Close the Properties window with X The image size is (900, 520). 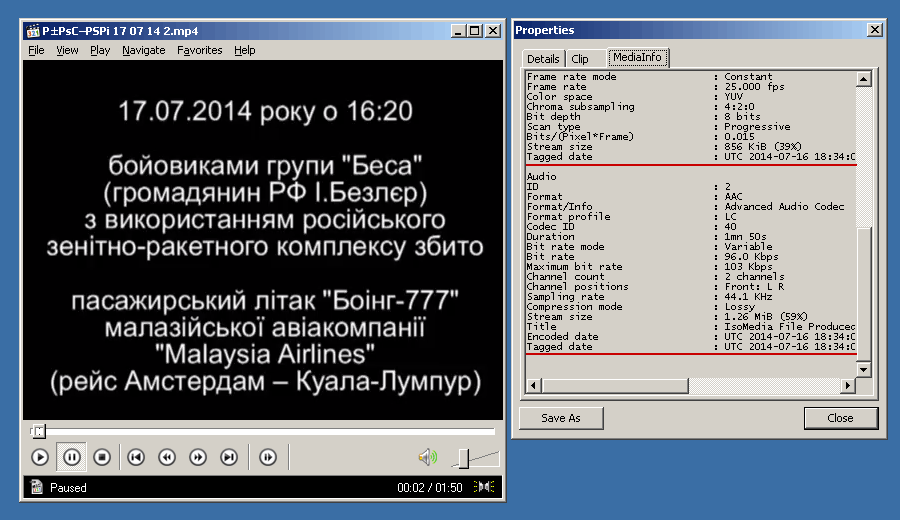(x=874, y=30)
